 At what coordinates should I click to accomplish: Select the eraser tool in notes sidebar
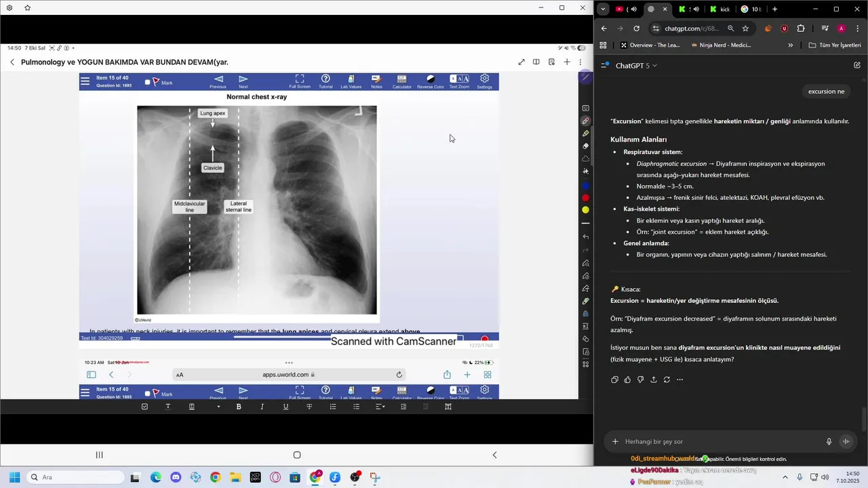(585, 146)
